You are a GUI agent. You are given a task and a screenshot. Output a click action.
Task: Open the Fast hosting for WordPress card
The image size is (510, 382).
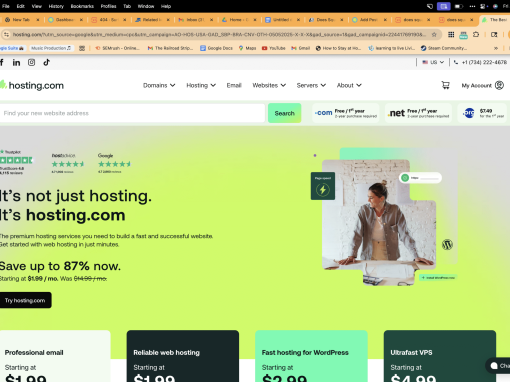(311, 356)
